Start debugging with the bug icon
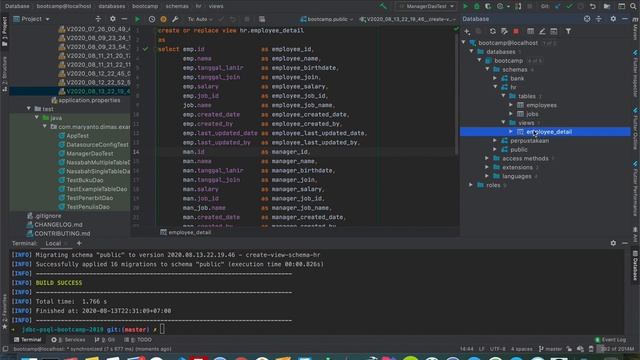This screenshot has height=360, width=640. pyautogui.click(x=477, y=6)
